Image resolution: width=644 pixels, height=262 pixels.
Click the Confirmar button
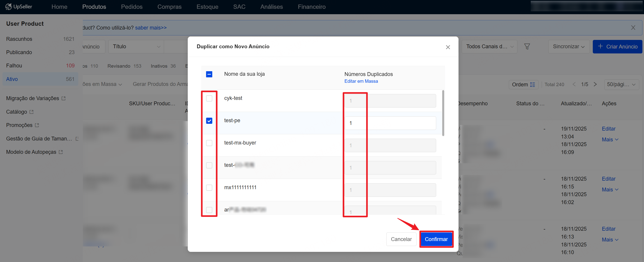coord(436,239)
